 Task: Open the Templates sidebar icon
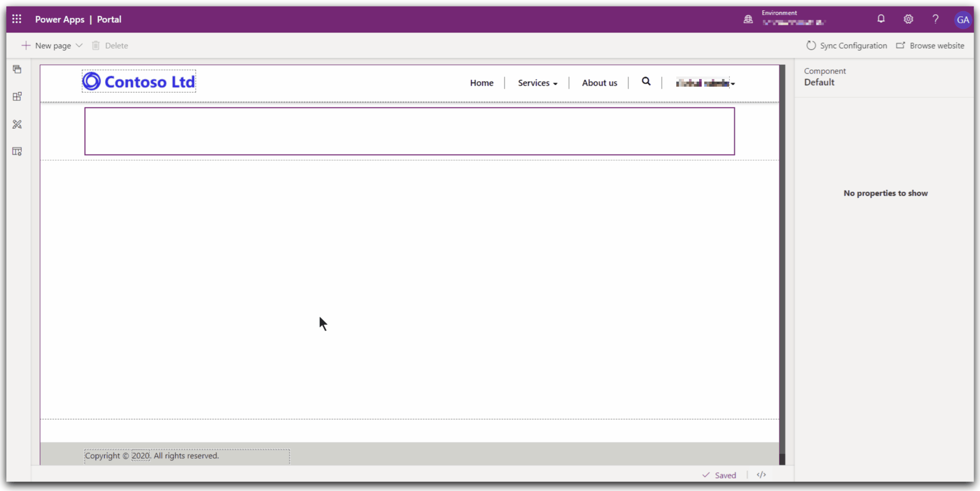[x=17, y=152]
